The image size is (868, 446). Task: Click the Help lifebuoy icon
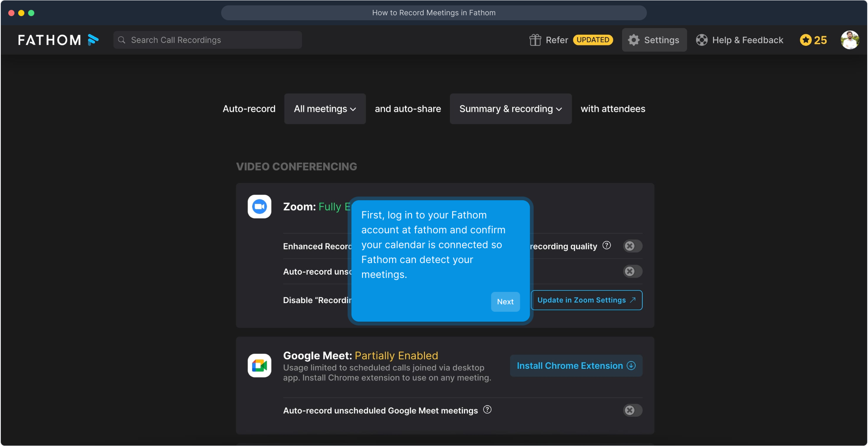click(702, 40)
